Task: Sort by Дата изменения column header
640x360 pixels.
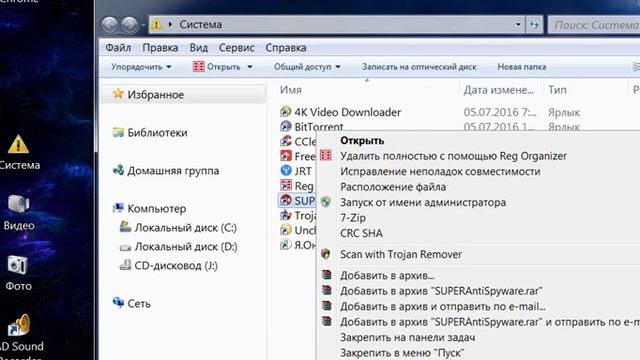Action: 498,90
